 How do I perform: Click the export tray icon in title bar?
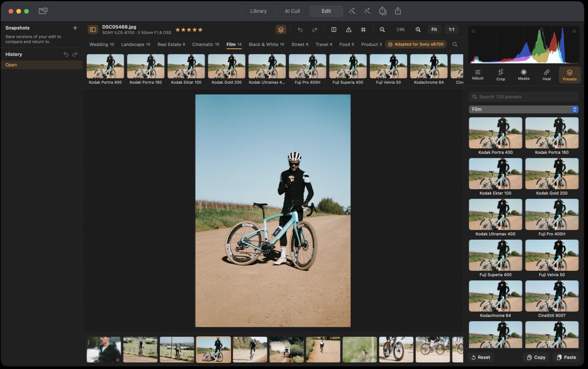(x=383, y=11)
